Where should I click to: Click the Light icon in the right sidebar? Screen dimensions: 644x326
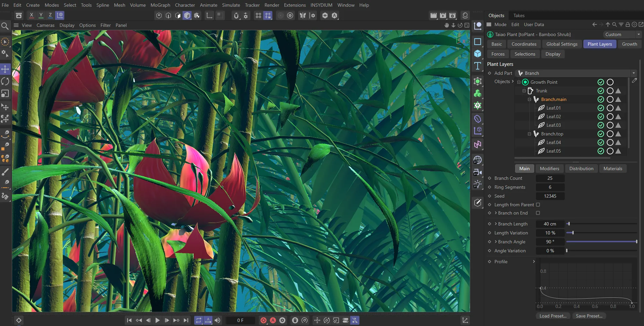click(478, 184)
